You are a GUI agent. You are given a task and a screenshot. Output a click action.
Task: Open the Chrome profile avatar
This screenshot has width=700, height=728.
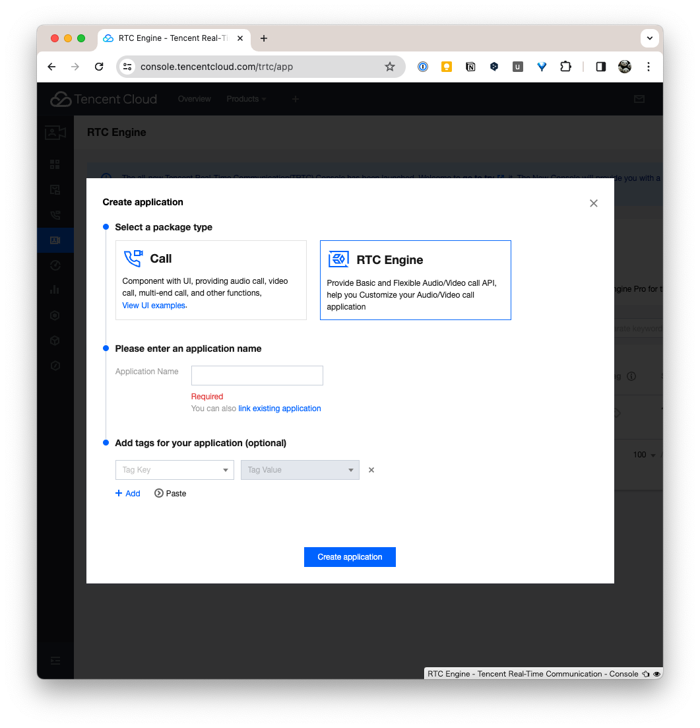pyautogui.click(x=625, y=67)
